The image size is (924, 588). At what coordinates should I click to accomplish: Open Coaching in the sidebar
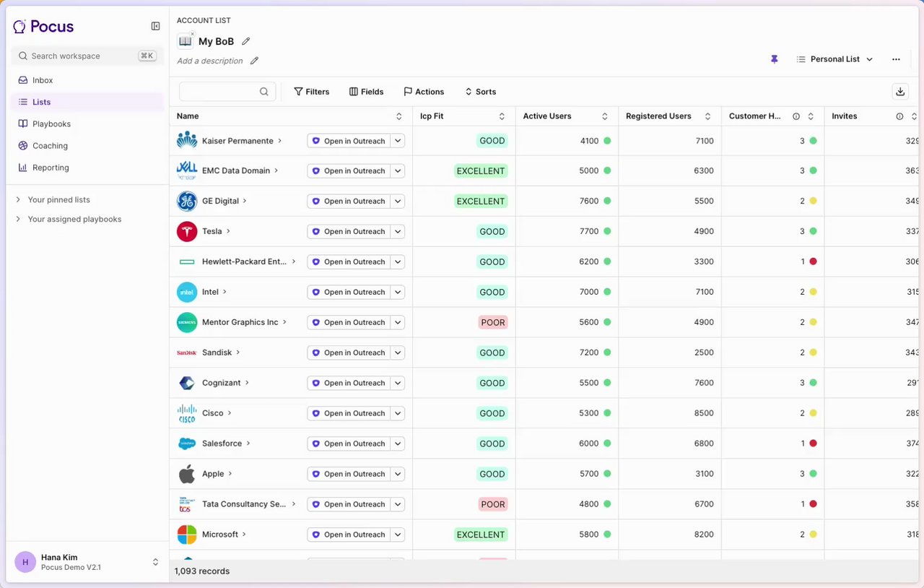pos(88,145)
